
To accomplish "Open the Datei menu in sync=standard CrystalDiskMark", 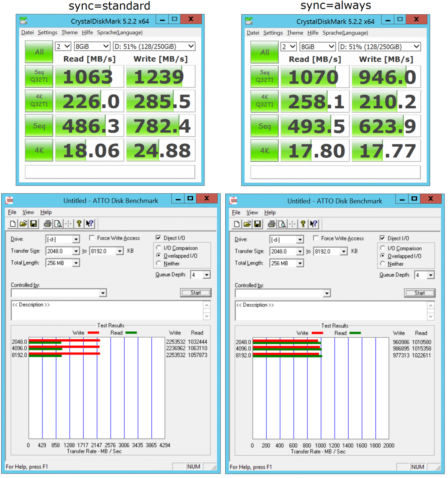I will click(x=28, y=33).
